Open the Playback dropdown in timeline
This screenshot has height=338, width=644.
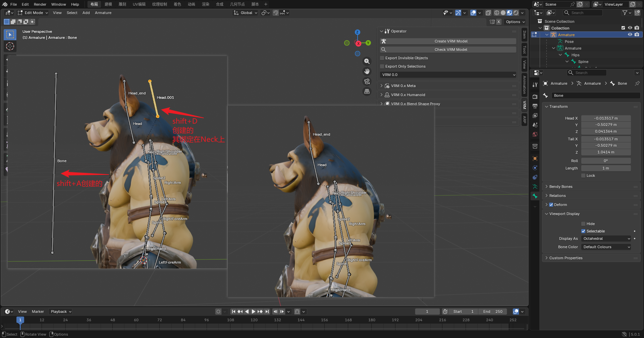[61, 312]
